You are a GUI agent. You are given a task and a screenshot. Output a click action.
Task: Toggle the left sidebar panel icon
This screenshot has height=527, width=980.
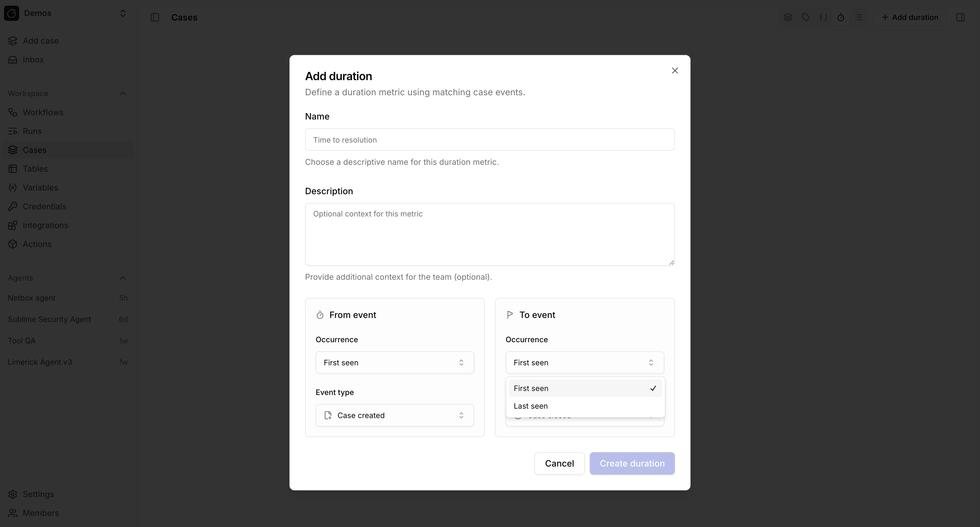click(x=155, y=17)
